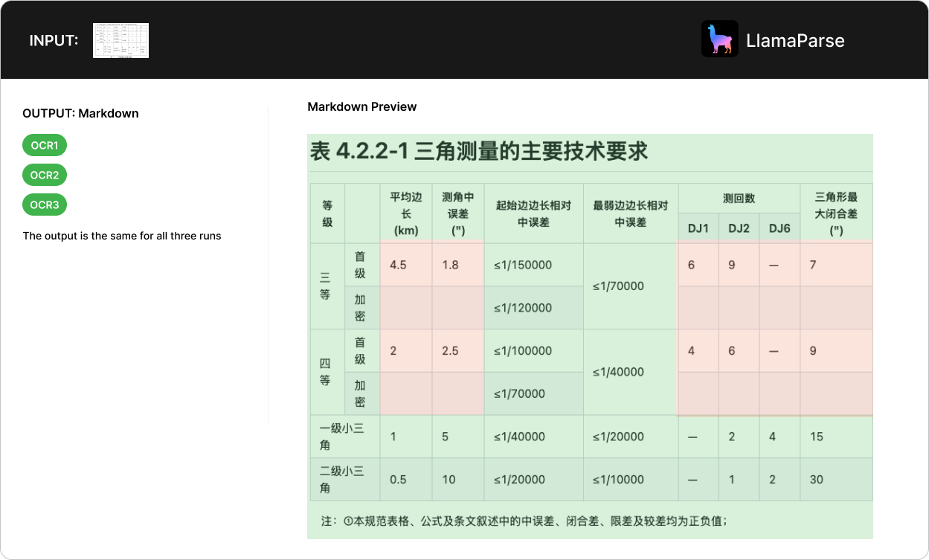Viewport: 929px width, 560px height.
Task: Select the OCR3 run button
Action: tap(45, 205)
